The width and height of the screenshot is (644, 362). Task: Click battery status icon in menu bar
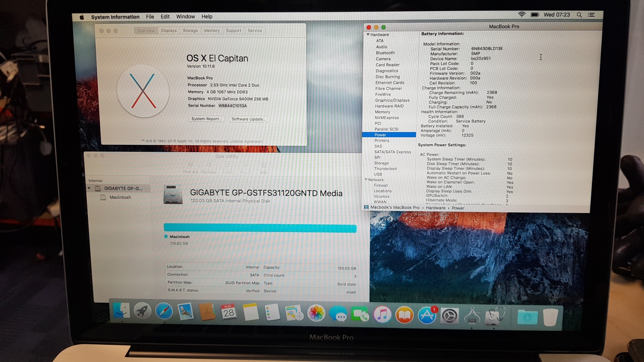point(535,14)
